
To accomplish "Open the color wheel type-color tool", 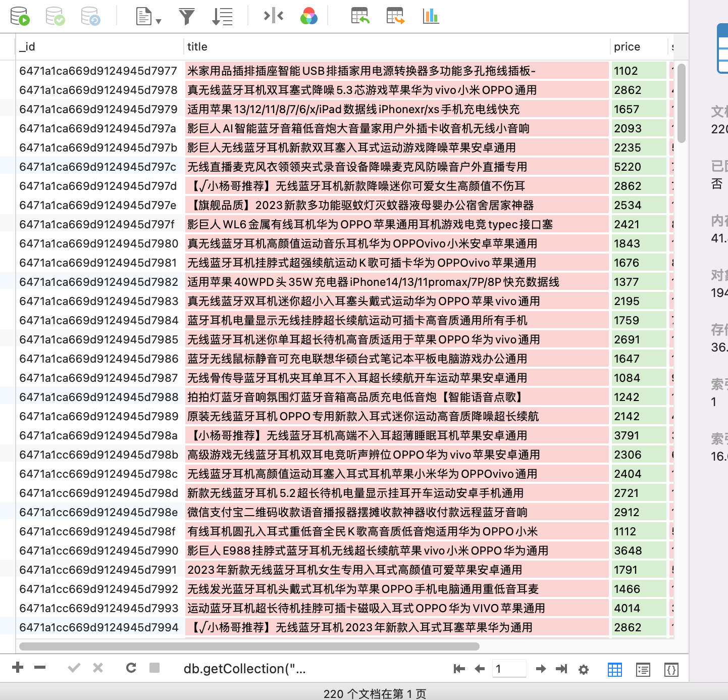I will coord(309,16).
